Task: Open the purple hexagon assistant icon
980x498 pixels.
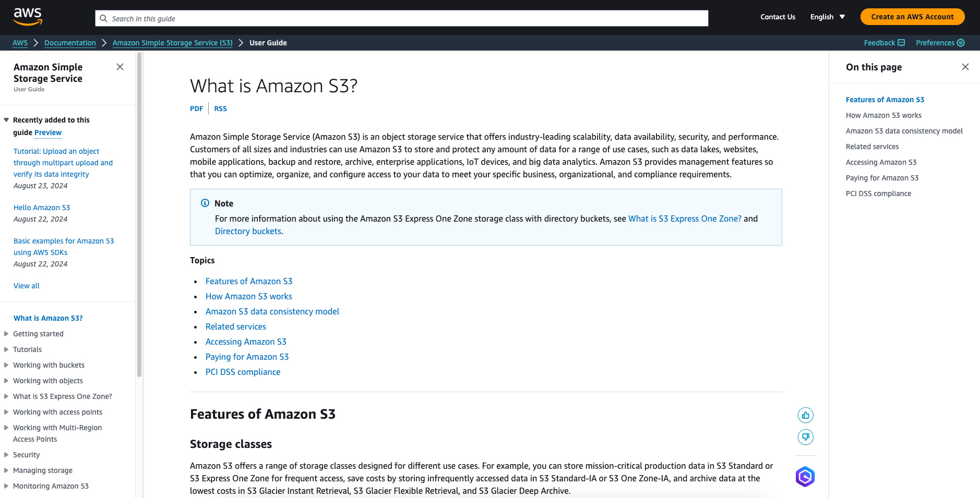Action: coord(805,477)
